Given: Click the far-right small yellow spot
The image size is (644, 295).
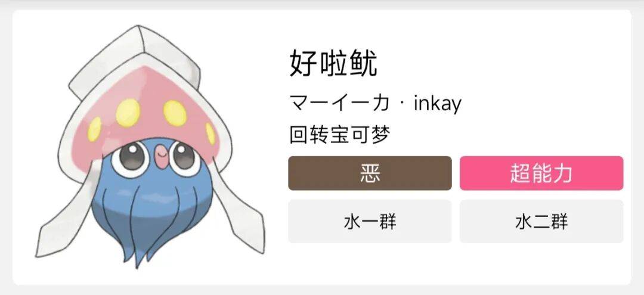Looking at the screenshot, I should pyautogui.click(x=210, y=133).
